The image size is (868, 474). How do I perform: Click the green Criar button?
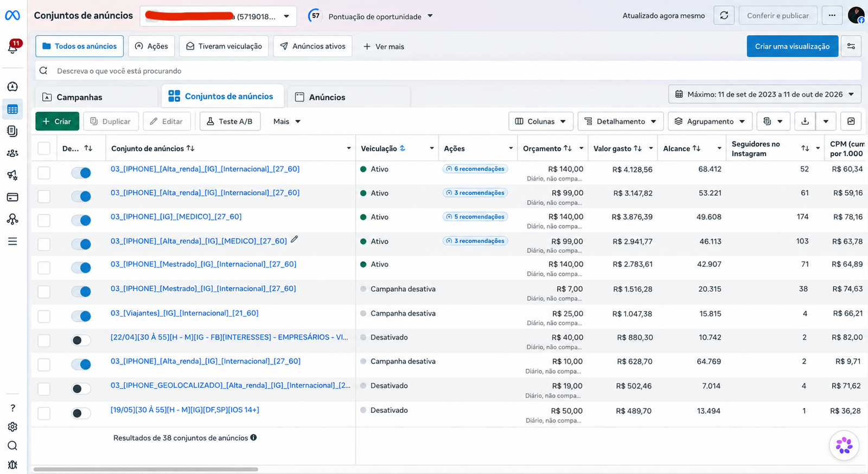point(57,121)
